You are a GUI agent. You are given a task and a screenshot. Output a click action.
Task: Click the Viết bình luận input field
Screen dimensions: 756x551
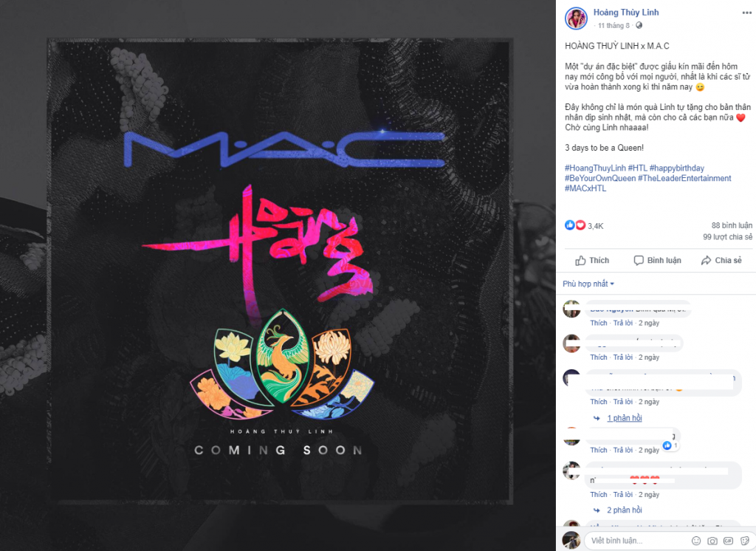636,541
